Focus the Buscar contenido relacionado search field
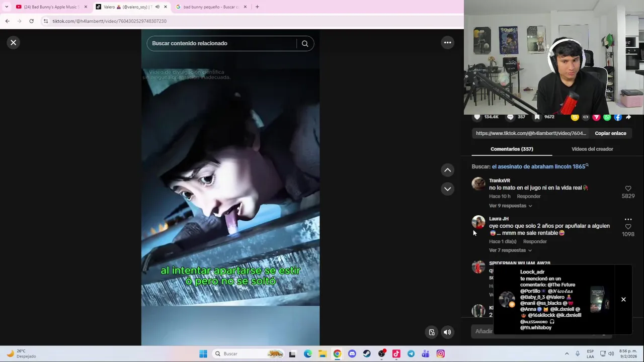The image size is (644, 362). coord(221,44)
